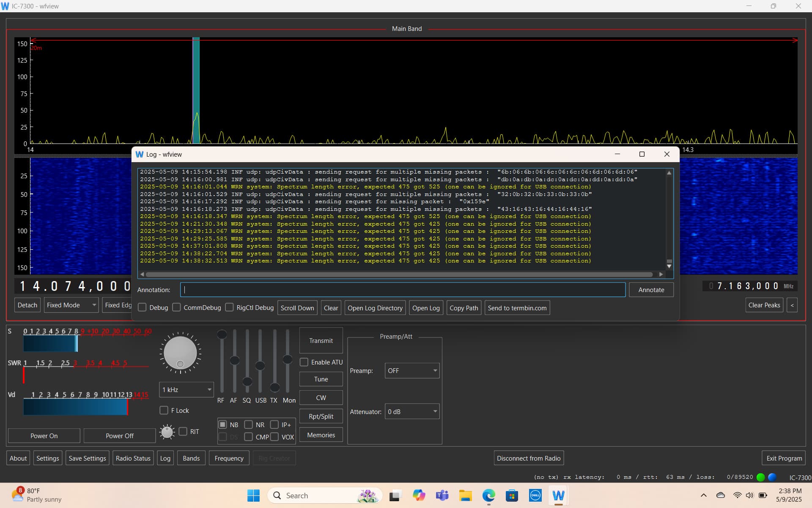Open File Explorer from the taskbar

[x=466, y=495]
